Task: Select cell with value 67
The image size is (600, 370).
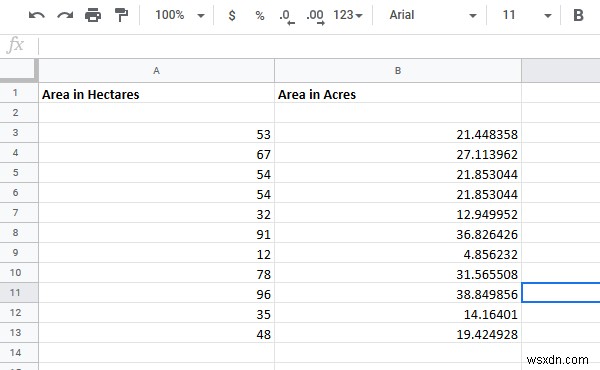Action: (157, 153)
